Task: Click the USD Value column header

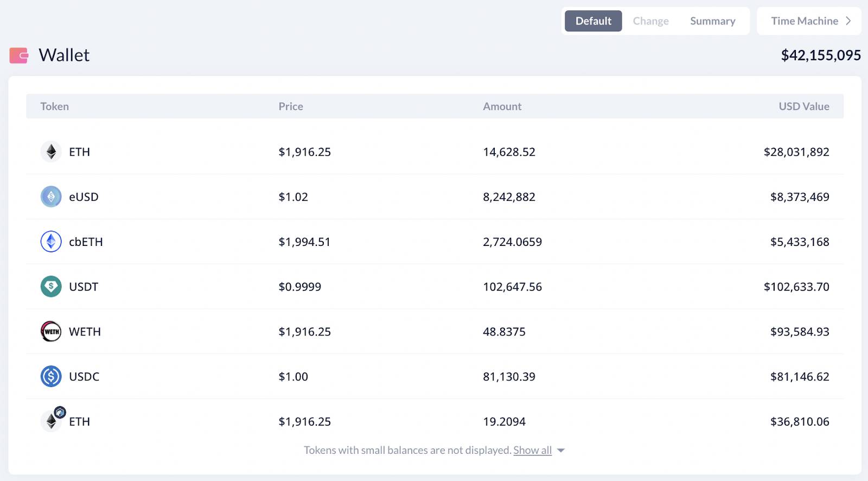Action: [804, 106]
